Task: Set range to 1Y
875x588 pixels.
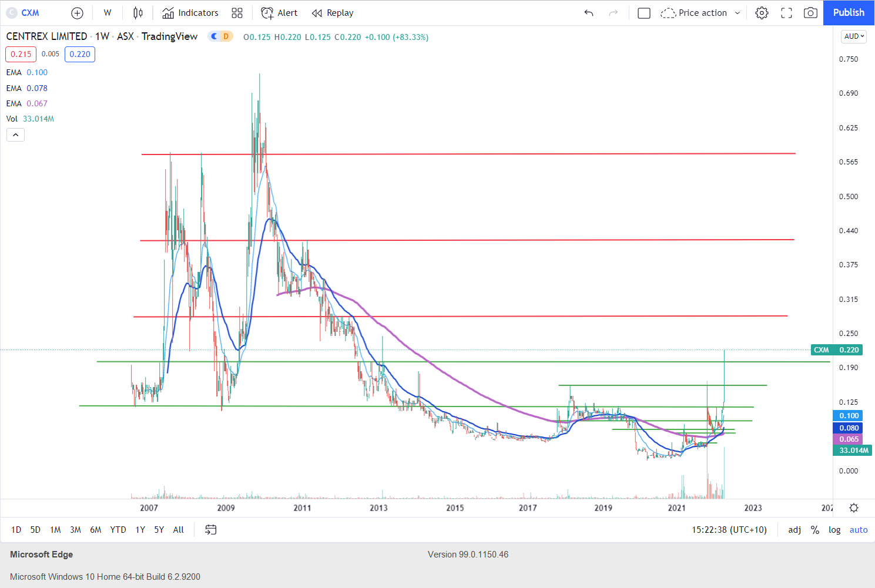Action: click(x=140, y=530)
